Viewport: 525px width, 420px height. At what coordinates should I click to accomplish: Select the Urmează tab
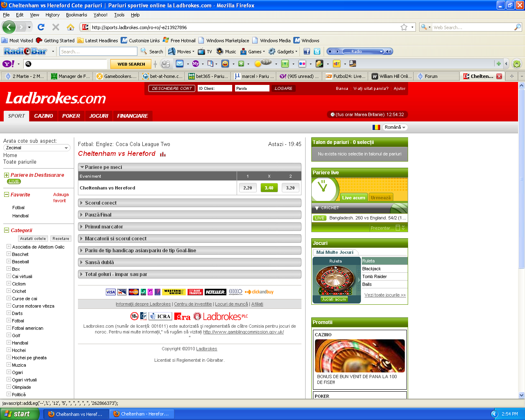coord(381,198)
